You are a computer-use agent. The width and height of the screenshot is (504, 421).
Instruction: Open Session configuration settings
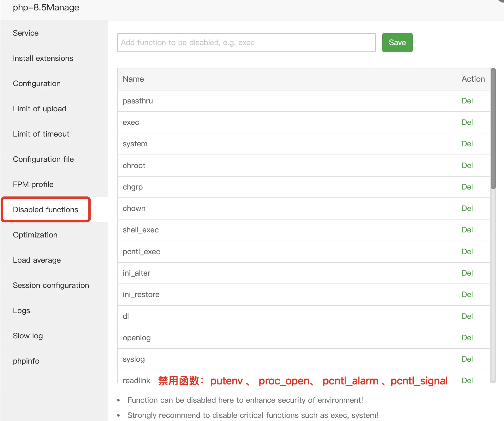tap(51, 285)
